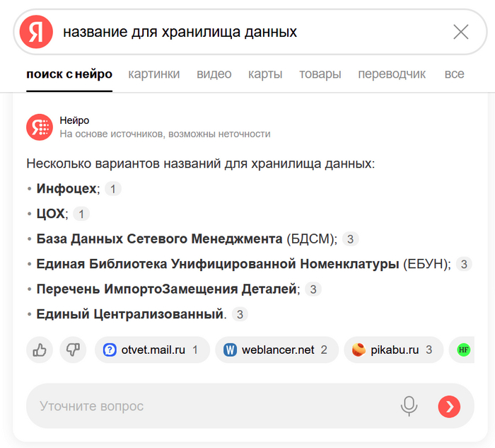Select the товары tab
The height and width of the screenshot is (448, 495).
(x=320, y=74)
